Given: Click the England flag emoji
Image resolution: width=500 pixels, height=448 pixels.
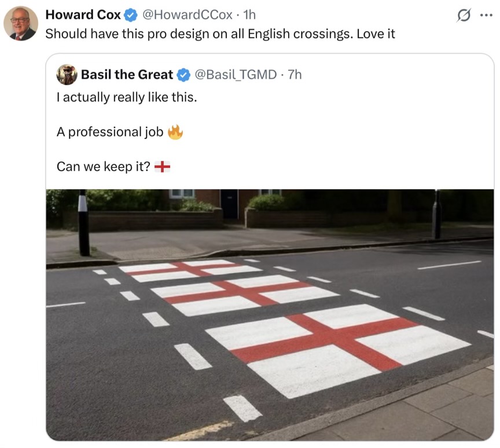Looking at the screenshot, I should (x=162, y=167).
